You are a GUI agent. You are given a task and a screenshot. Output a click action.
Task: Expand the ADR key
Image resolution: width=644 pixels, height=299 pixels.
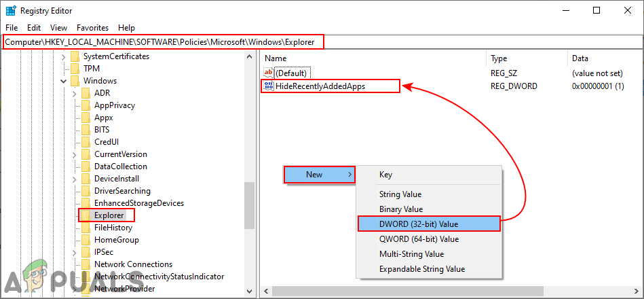tap(75, 93)
